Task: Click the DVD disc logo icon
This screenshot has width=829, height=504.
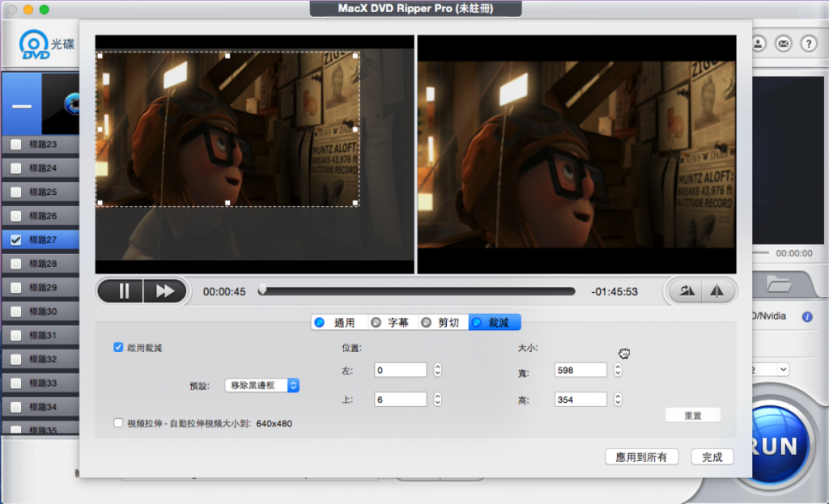Action: [35, 45]
